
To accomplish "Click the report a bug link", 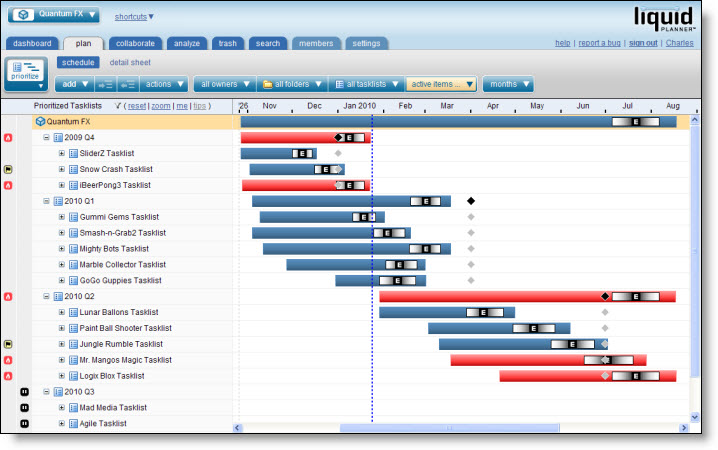I will [599, 43].
